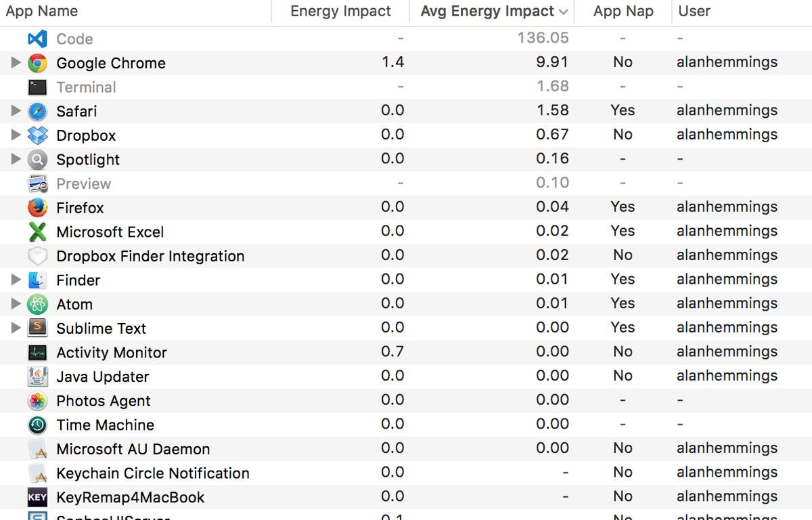
Task: Click the Microsoft AU Daemon icon
Action: click(37, 449)
